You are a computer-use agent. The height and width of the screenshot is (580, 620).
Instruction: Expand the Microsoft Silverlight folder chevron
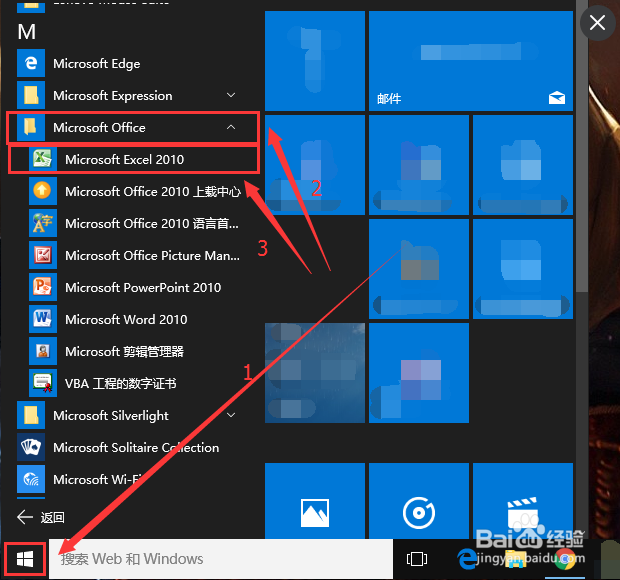(x=231, y=415)
